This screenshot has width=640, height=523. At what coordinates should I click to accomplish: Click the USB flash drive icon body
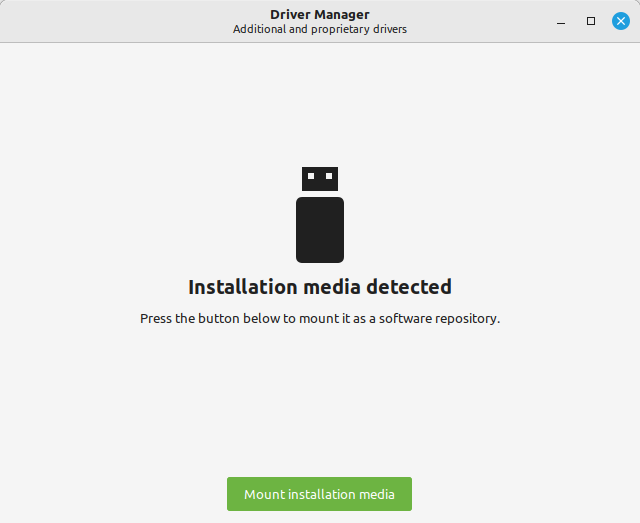pos(320,230)
